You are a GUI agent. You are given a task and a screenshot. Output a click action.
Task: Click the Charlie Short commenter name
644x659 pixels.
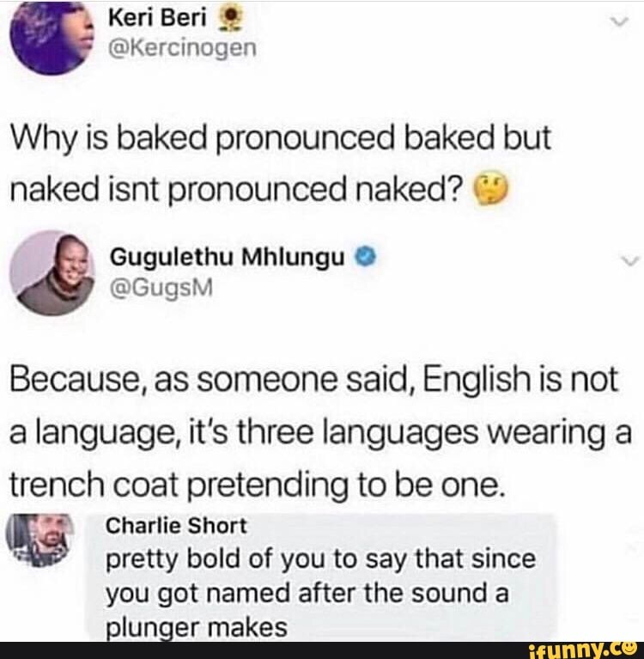176,526
